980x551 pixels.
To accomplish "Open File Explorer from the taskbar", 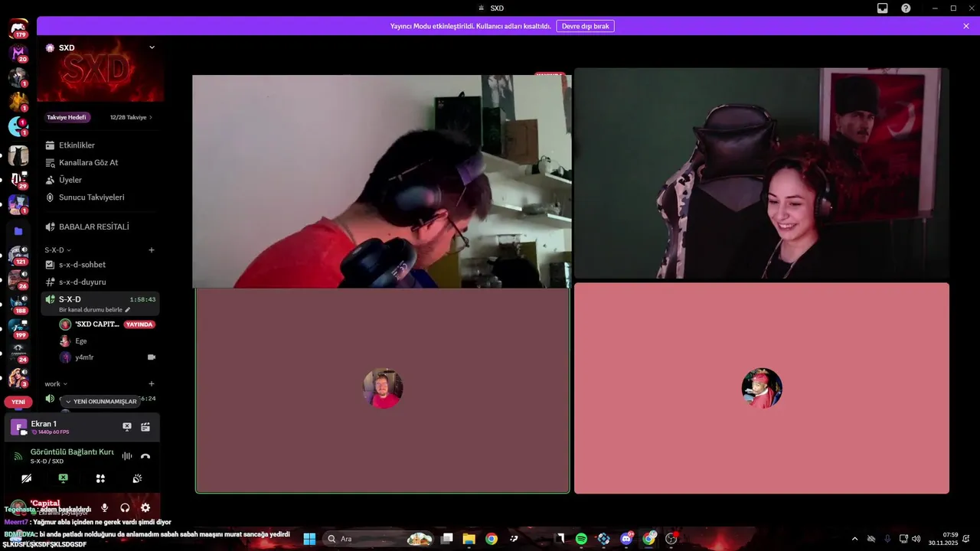I will [x=469, y=539].
